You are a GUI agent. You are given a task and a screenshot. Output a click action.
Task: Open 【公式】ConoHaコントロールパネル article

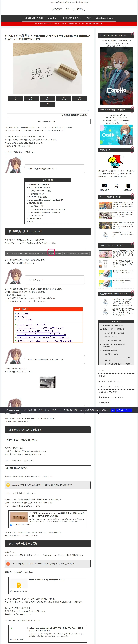pyautogui.click(x=116, y=273)
